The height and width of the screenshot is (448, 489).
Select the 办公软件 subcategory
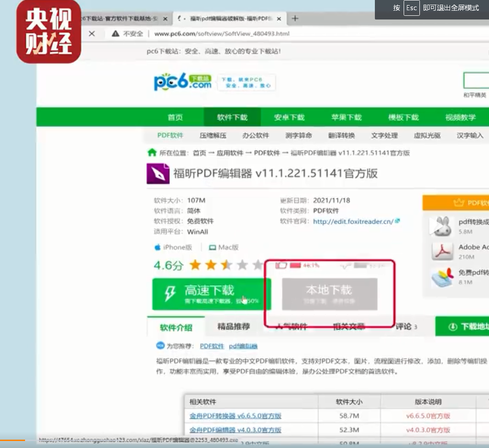pyautogui.click(x=256, y=136)
